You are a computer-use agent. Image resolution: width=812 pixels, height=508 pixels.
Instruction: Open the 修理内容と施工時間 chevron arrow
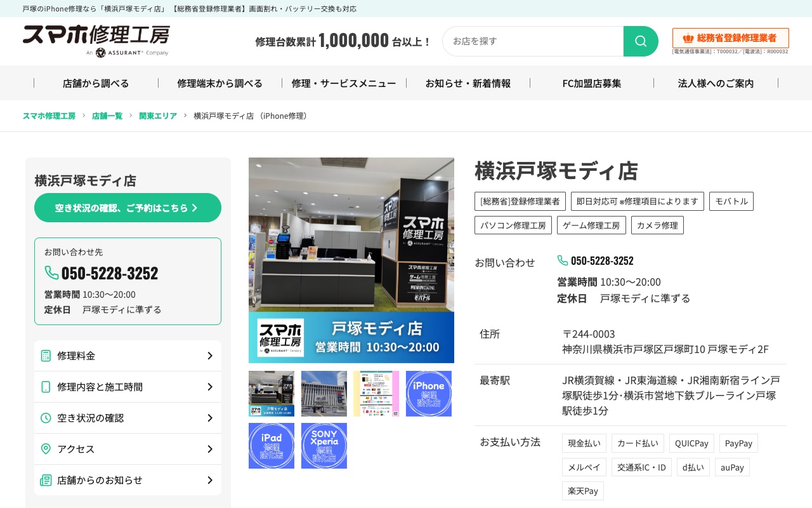click(210, 387)
